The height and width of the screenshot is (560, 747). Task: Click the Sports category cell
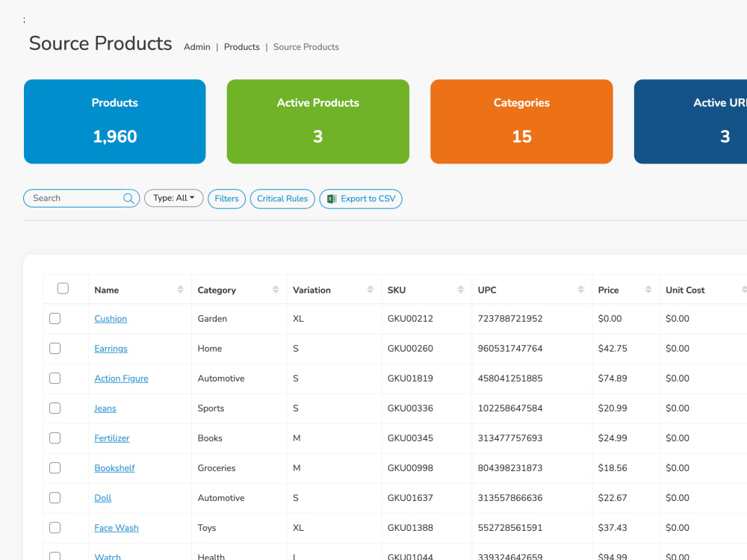click(x=211, y=408)
